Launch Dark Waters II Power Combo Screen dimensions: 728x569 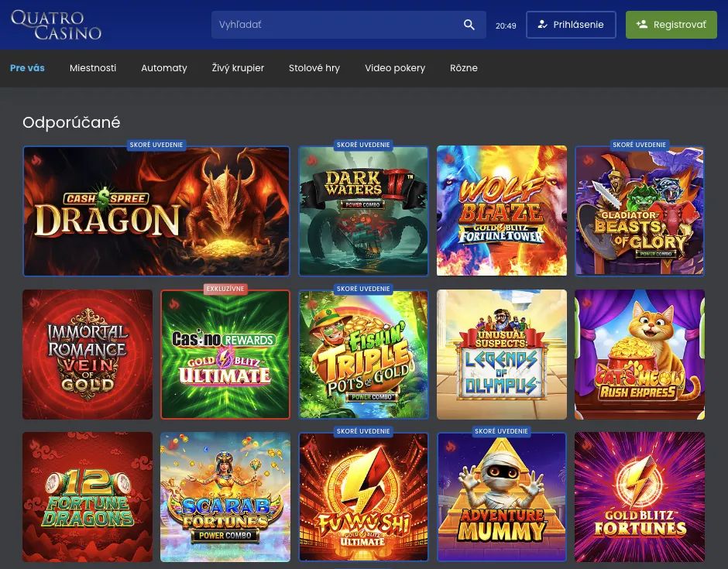[363, 211]
